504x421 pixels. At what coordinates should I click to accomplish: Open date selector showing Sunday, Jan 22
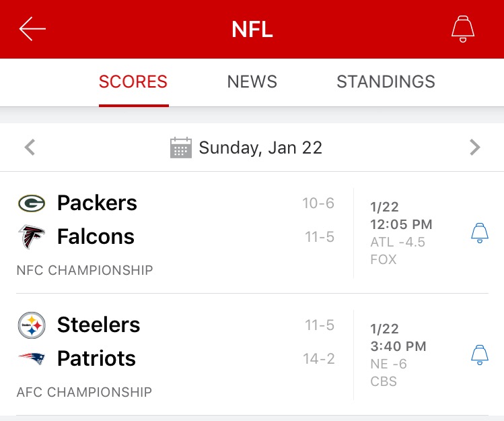click(260, 148)
